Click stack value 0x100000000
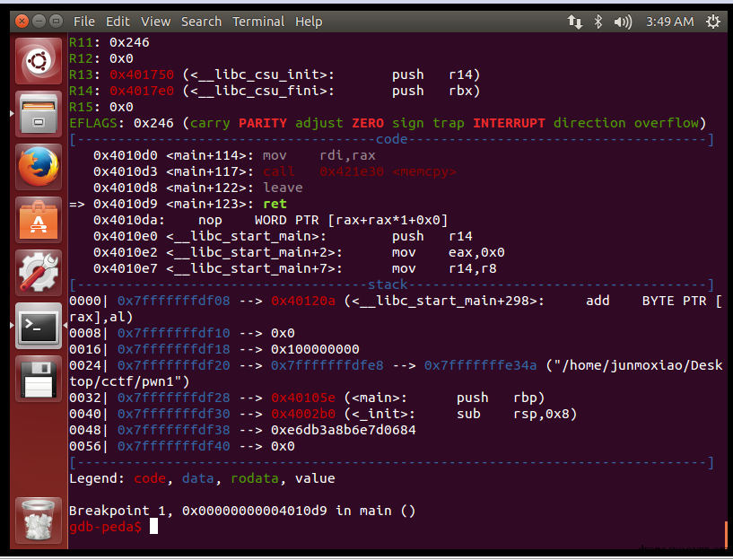 click(315, 349)
